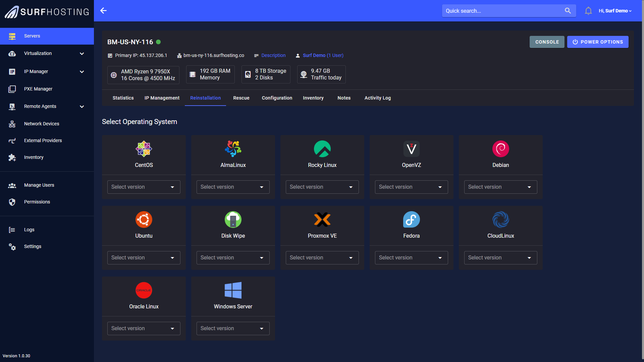Open notifications bell icon
644x362 pixels.
[588, 11]
